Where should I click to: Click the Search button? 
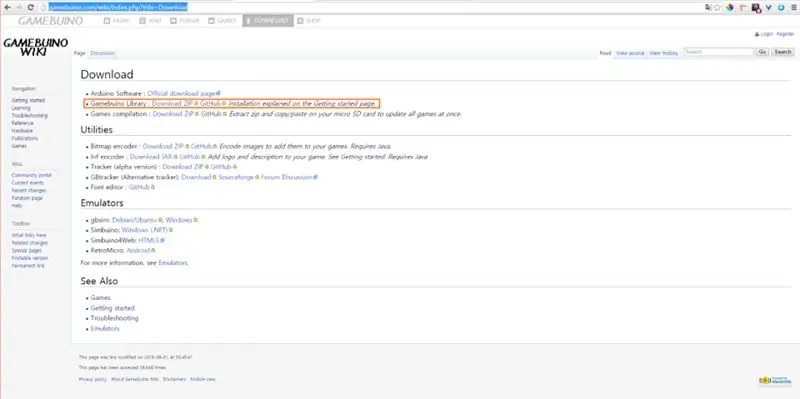pos(783,52)
